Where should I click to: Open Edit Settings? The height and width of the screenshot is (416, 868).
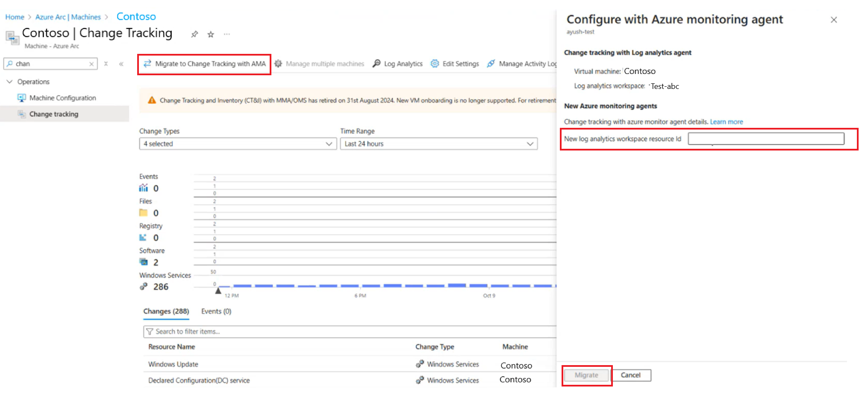tap(455, 64)
